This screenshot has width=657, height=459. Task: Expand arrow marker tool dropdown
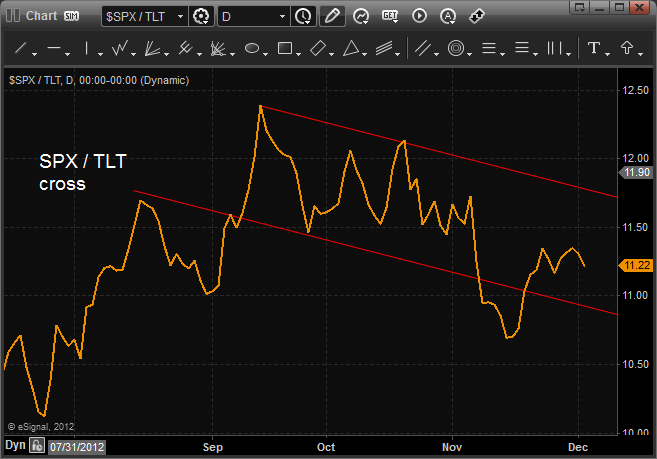tap(641, 54)
